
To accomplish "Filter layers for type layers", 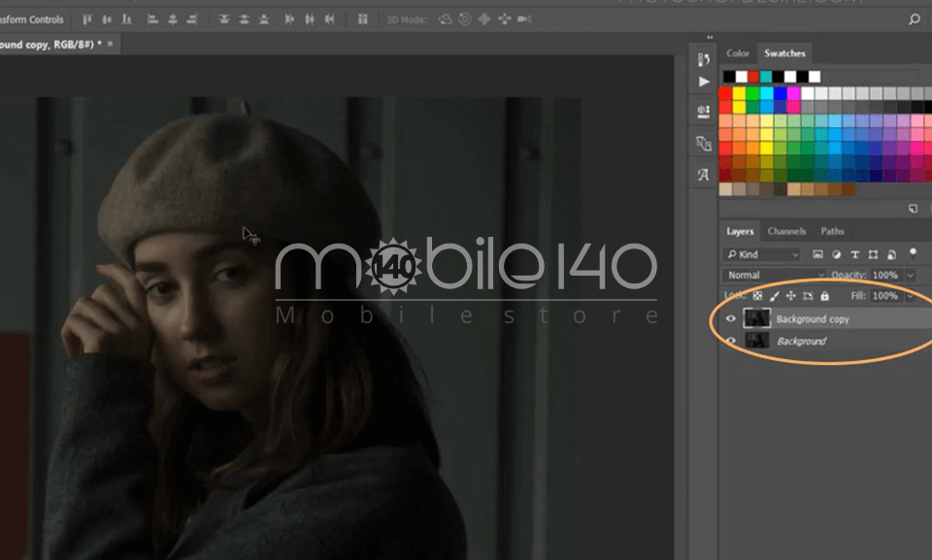I will click(x=854, y=254).
